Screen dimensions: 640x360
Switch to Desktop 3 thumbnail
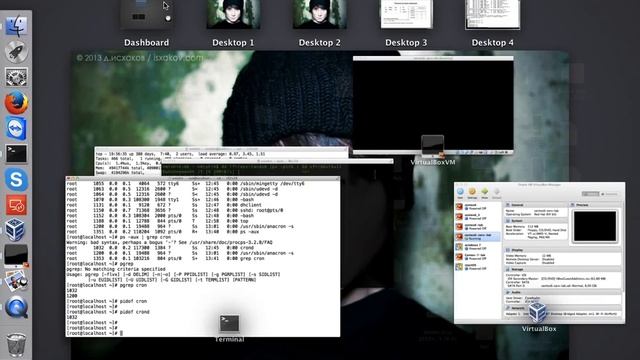coord(406,14)
